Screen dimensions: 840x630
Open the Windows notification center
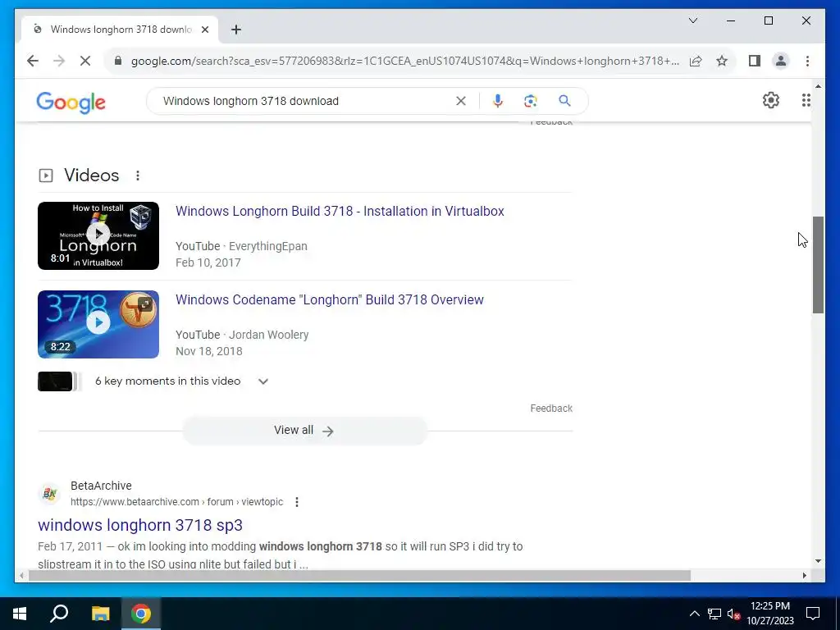(x=813, y=614)
